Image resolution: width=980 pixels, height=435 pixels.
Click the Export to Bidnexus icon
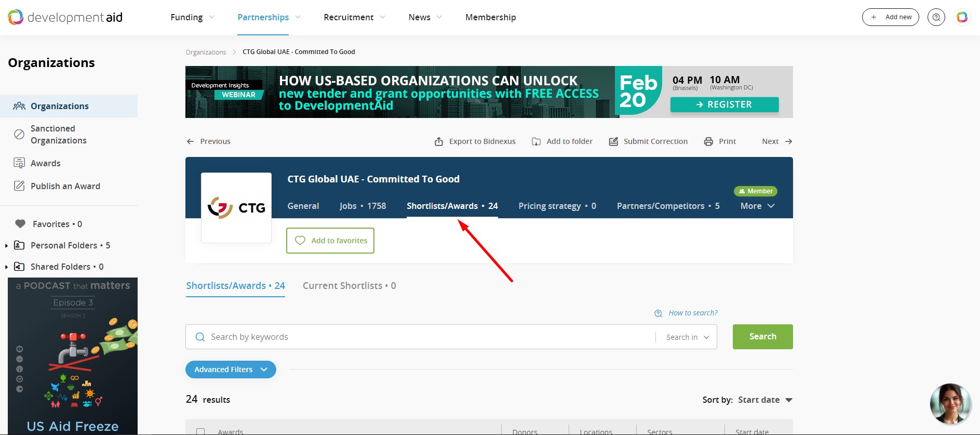(x=439, y=141)
